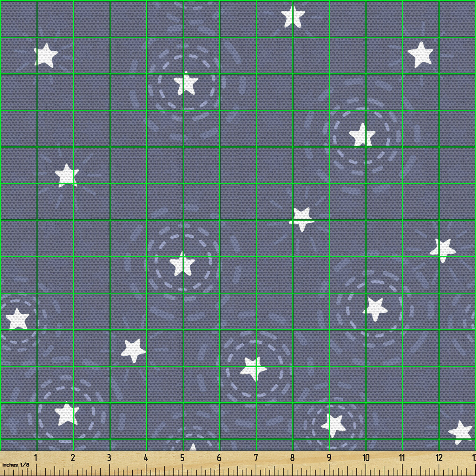Select the number 2 on the ruler

pos(73,458)
